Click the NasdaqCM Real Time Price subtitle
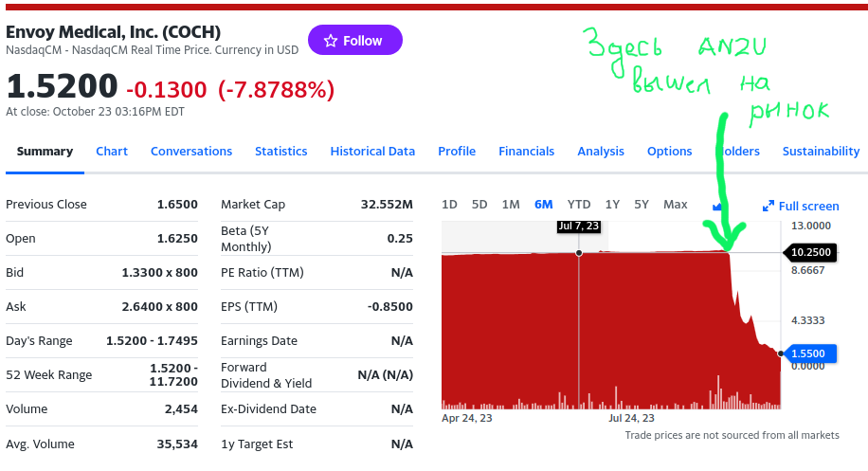The image size is (868, 471). click(x=153, y=50)
